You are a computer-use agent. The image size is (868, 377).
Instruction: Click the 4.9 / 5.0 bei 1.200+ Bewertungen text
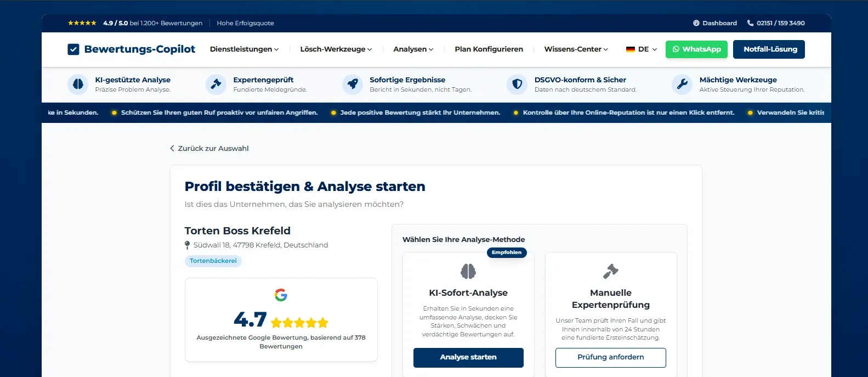[153, 23]
